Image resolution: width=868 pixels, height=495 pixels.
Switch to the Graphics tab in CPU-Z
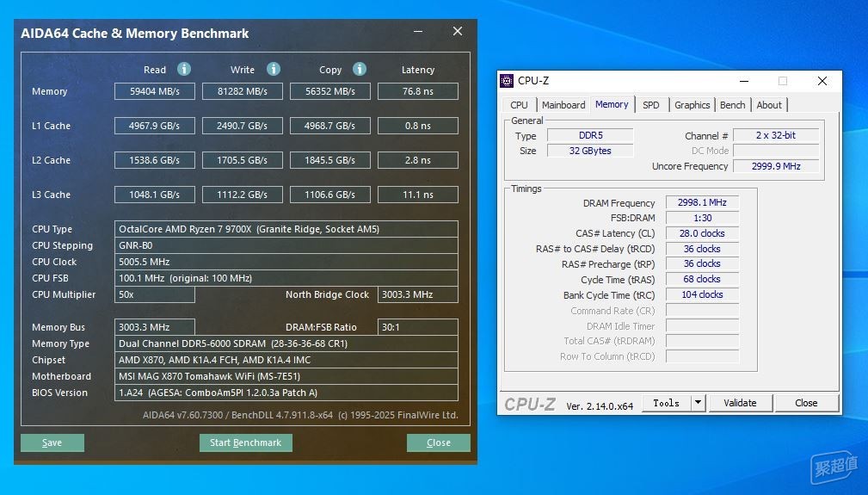[x=692, y=105]
